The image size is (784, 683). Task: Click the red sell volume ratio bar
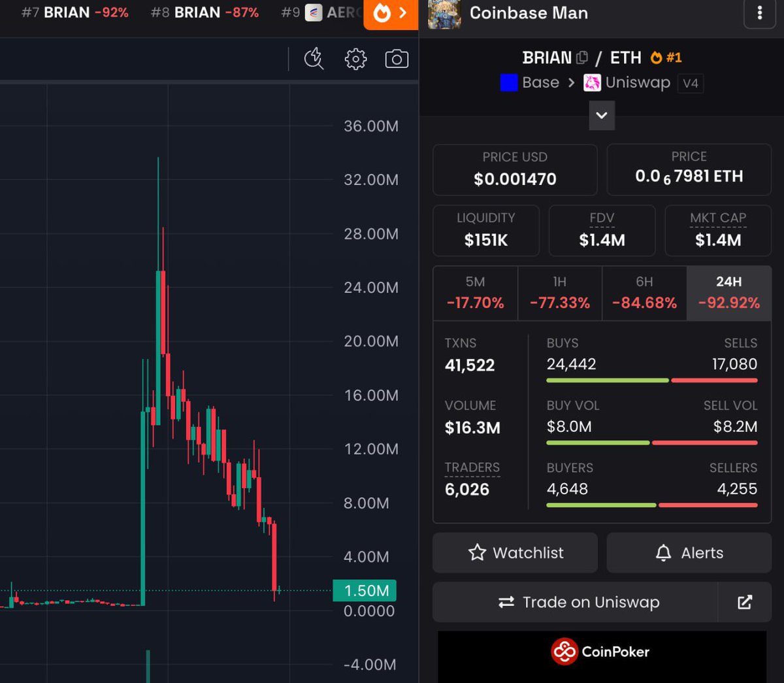[x=705, y=442]
